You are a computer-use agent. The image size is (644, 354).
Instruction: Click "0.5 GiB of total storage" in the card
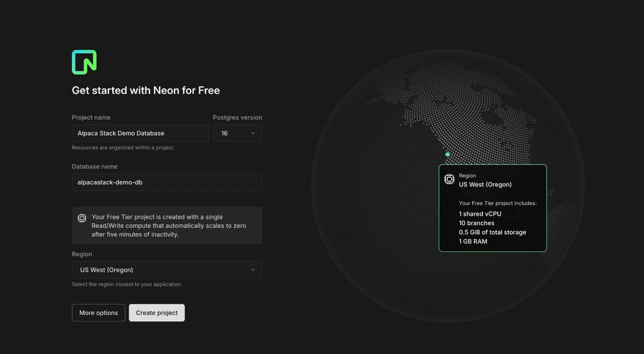point(492,232)
